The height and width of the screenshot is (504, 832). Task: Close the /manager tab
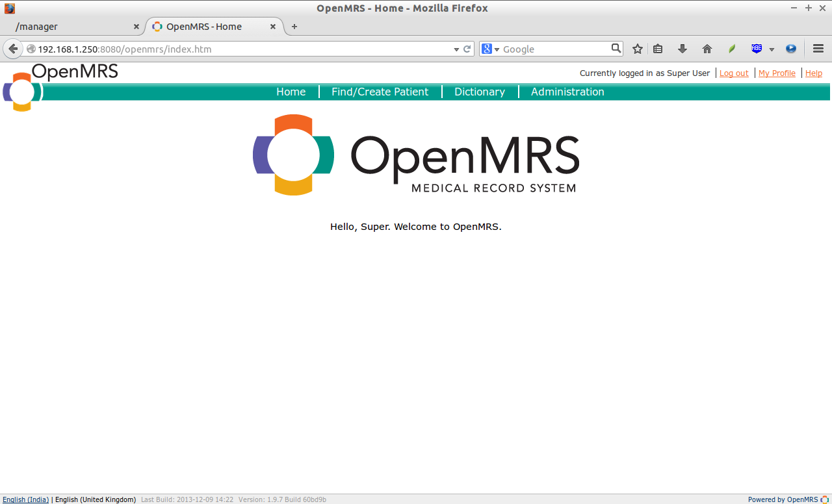pos(136,27)
